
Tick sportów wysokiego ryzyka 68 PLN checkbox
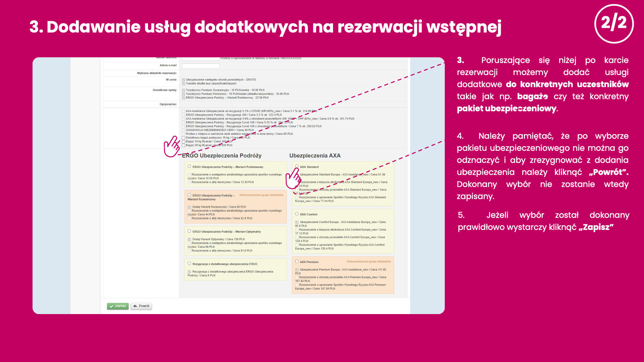(x=189, y=243)
